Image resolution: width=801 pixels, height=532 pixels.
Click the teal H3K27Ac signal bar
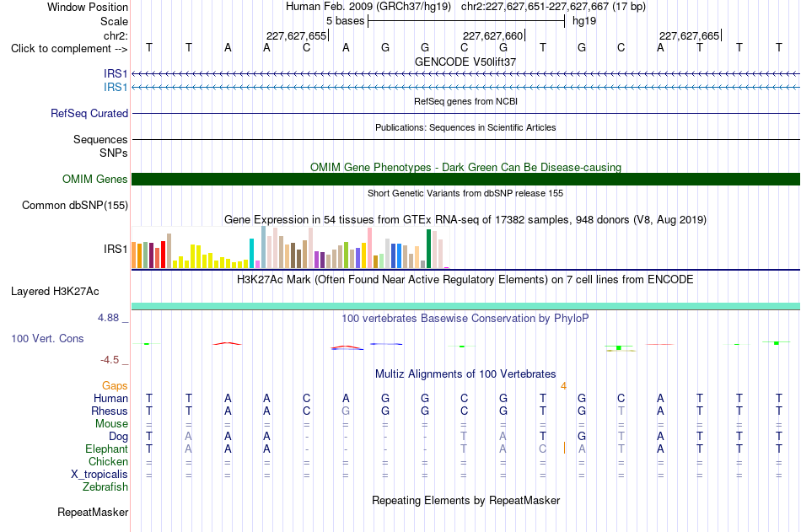pyautogui.click(x=465, y=306)
